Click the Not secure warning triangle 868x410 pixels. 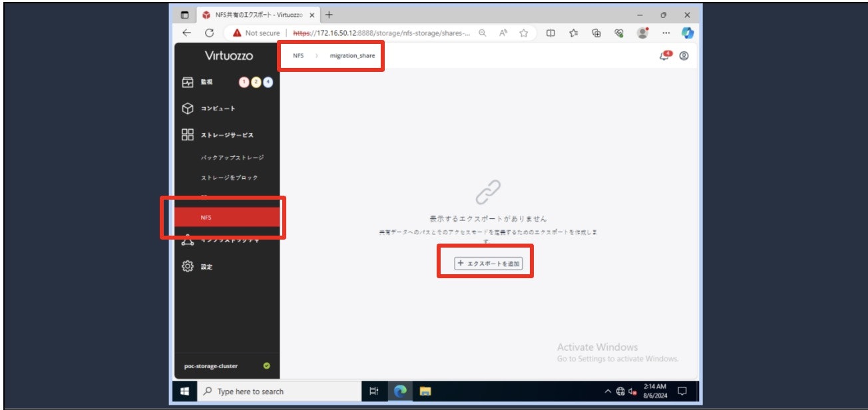click(x=237, y=33)
